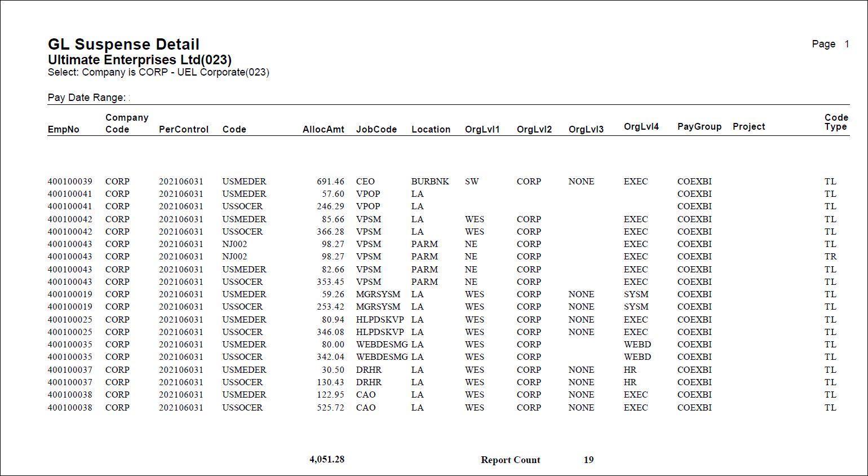
Task: Click the Code column header
Action: pyautogui.click(x=234, y=129)
